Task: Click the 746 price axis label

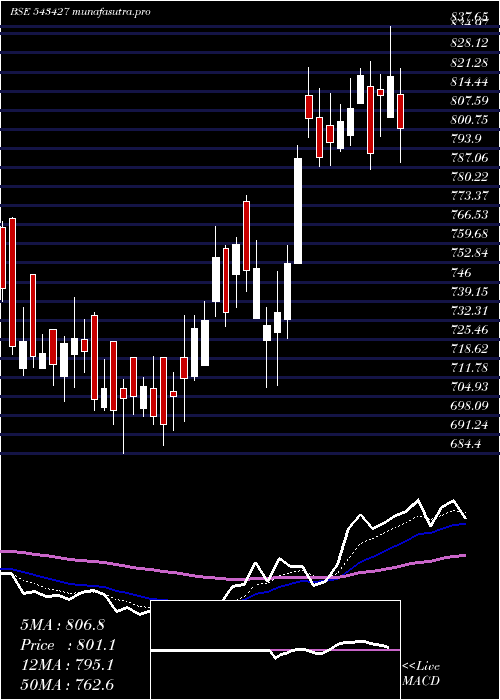Action: 460,272
